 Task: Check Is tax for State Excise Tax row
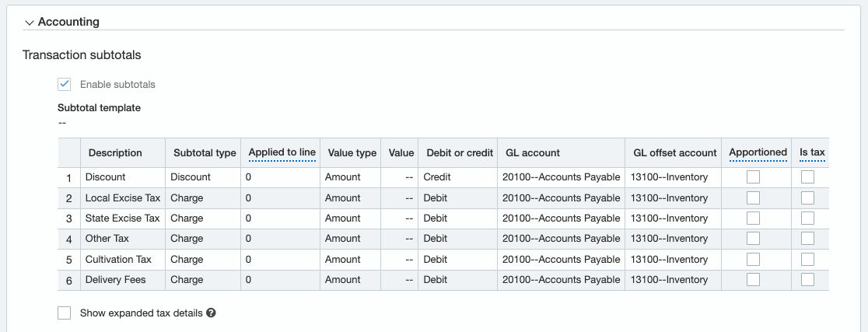click(807, 218)
